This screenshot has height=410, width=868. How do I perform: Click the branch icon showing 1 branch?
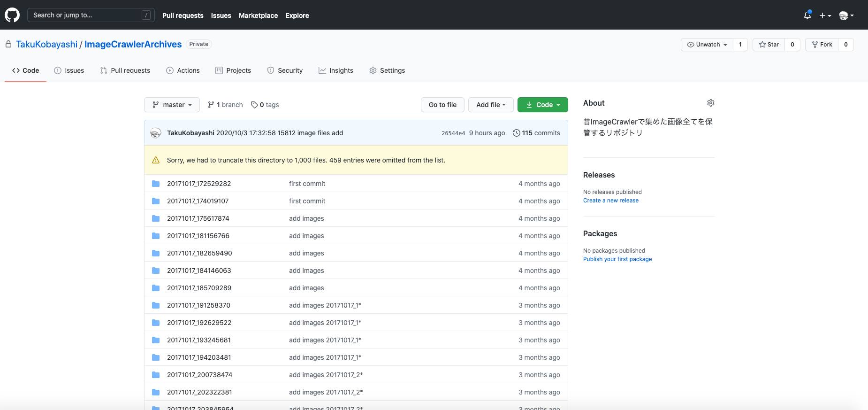(x=211, y=105)
